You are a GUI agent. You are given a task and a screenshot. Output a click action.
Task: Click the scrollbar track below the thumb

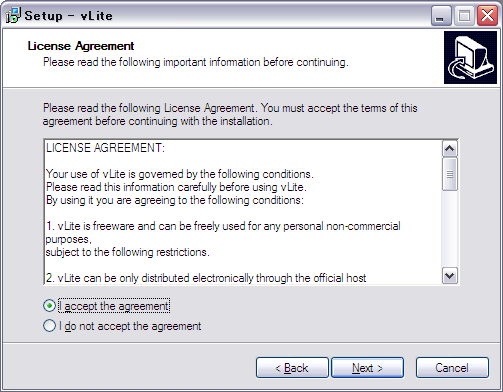450,229
